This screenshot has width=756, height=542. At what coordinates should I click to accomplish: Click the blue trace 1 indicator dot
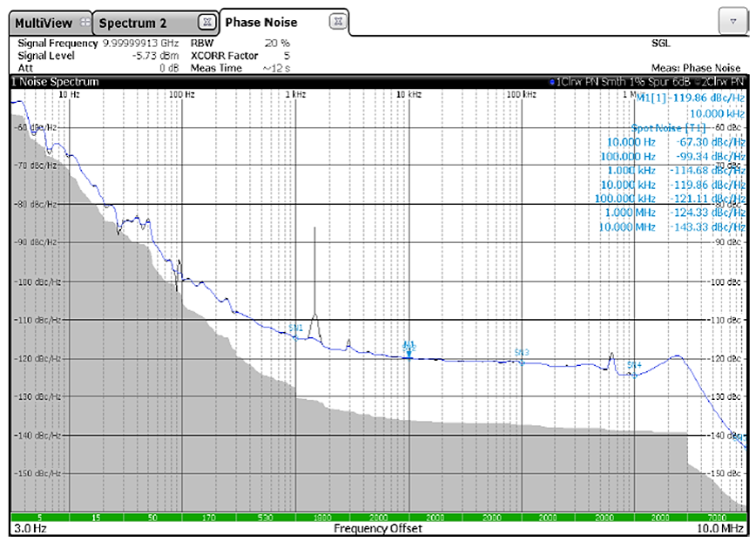[553, 82]
